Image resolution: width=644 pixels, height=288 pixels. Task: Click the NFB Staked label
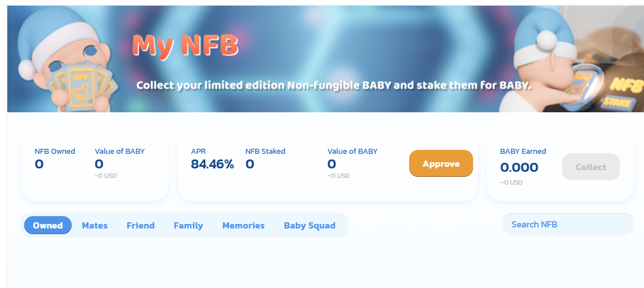point(265,151)
